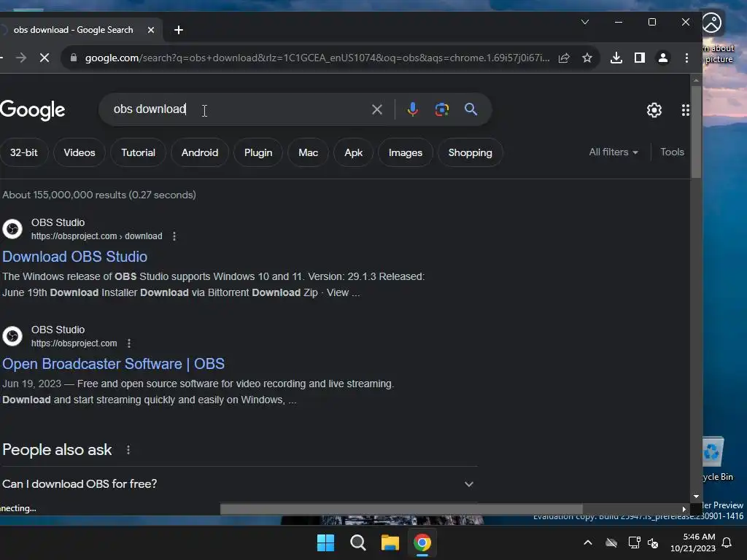Clear the Google search query
The height and width of the screenshot is (560, 747).
click(377, 109)
